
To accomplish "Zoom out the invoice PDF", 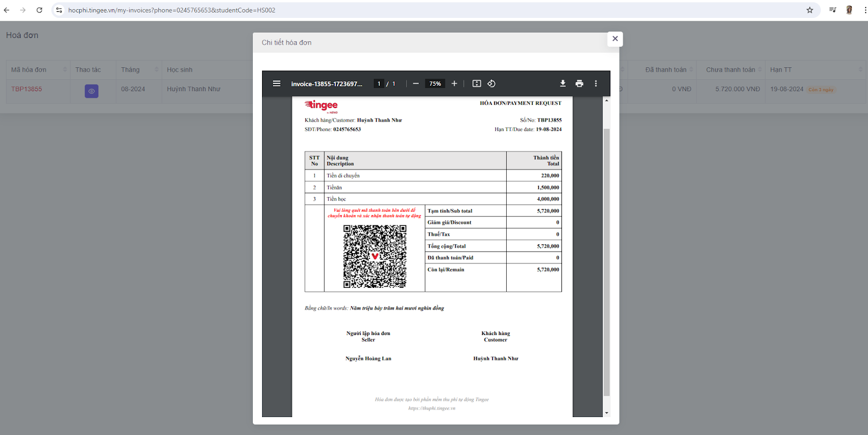I will tap(416, 84).
